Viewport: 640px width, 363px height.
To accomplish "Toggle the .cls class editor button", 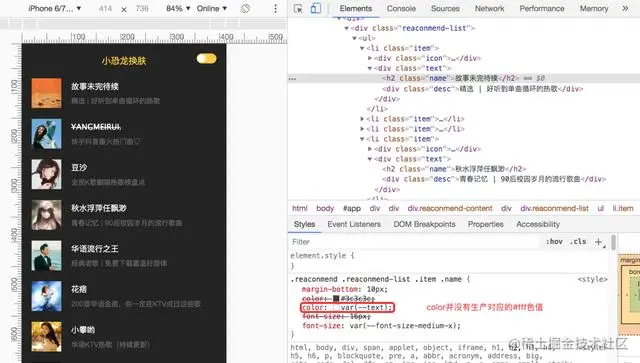I will coord(578,242).
